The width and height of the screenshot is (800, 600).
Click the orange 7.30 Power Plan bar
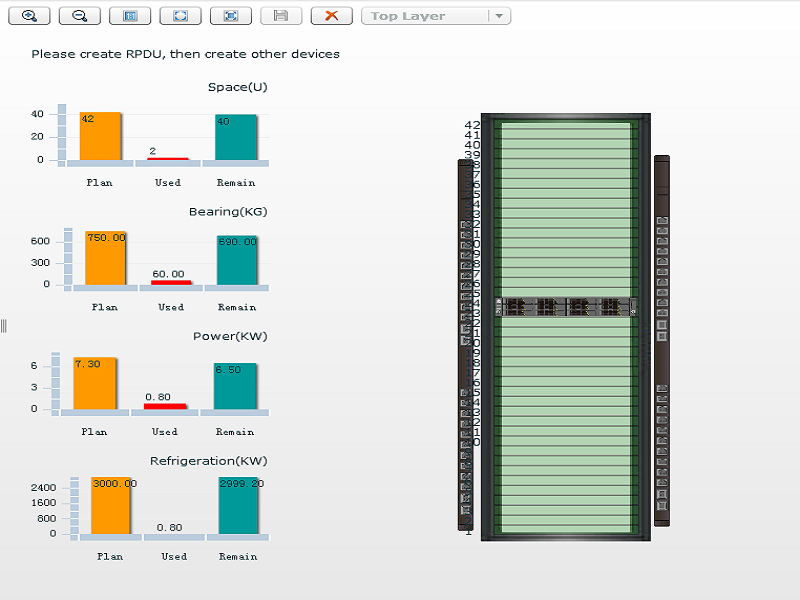coord(95,383)
